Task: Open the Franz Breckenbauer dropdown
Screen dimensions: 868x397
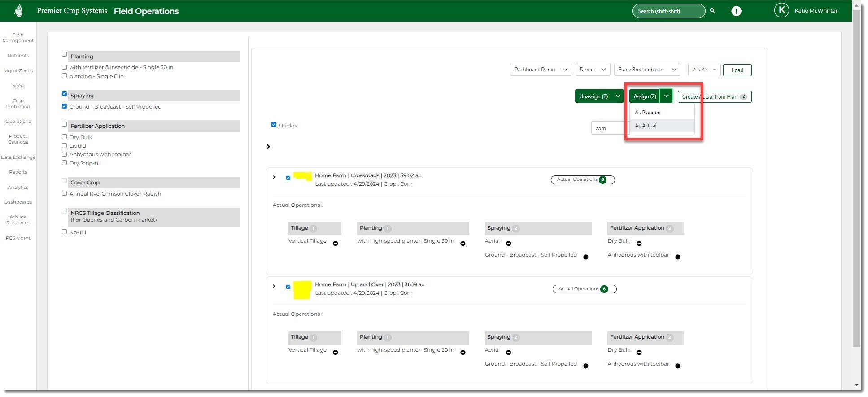Action: pyautogui.click(x=646, y=70)
